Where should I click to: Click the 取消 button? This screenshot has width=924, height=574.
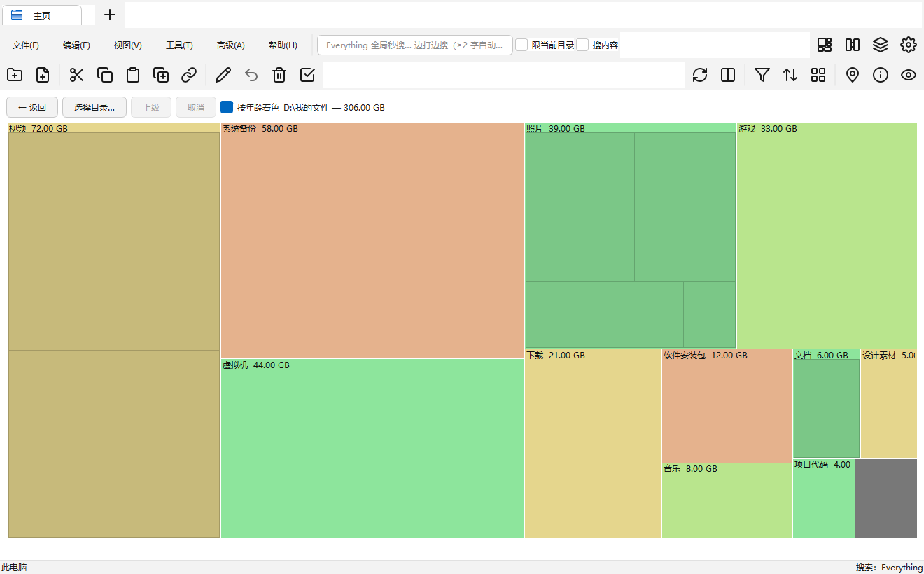coord(196,107)
